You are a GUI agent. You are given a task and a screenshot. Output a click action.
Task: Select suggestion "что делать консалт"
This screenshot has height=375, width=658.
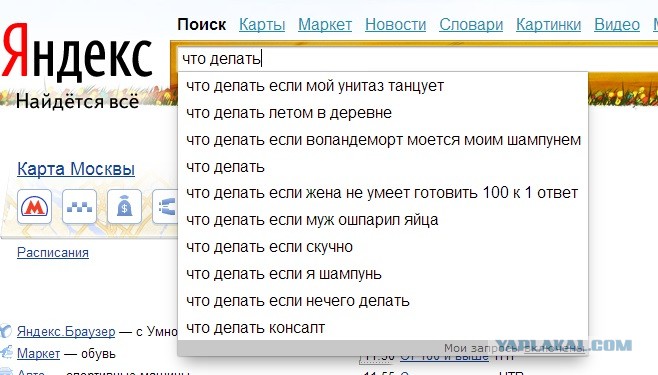[x=383, y=327]
